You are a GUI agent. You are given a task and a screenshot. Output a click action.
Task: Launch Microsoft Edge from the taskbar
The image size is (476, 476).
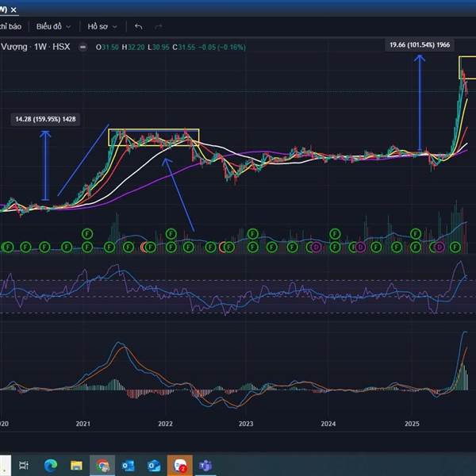click(x=49, y=465)
